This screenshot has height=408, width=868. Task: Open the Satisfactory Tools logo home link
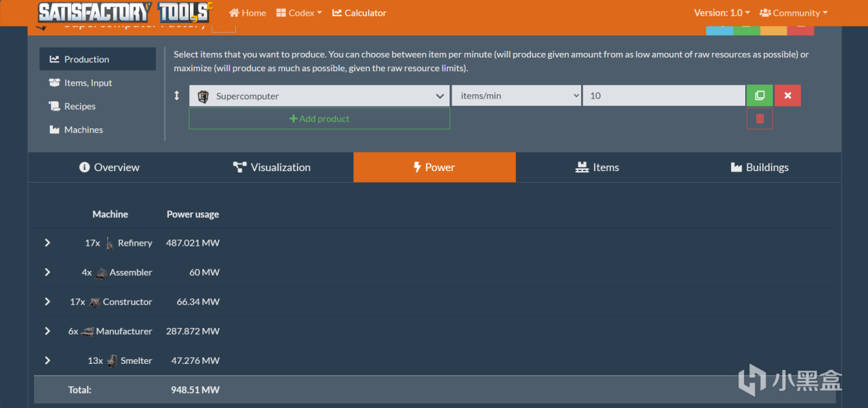(x=125, y=12)
